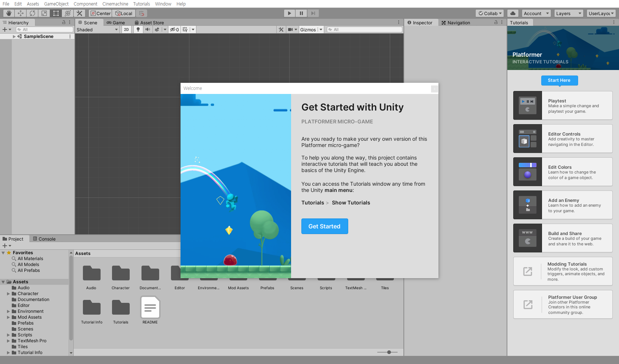Image resolution: width=619 pixels, height=364 pixels.
Task: Select the Hand tool in the toolbar
Action: tap(9, 13)
